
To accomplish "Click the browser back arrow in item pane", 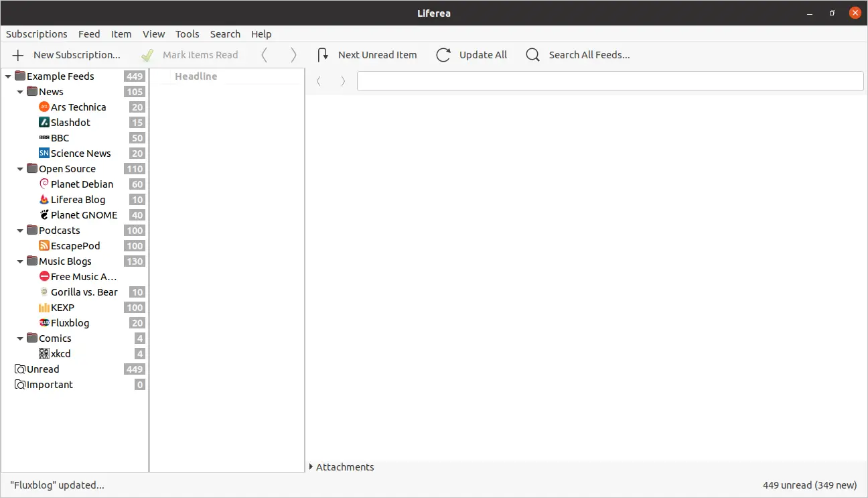I will click(x=319, y=81).
